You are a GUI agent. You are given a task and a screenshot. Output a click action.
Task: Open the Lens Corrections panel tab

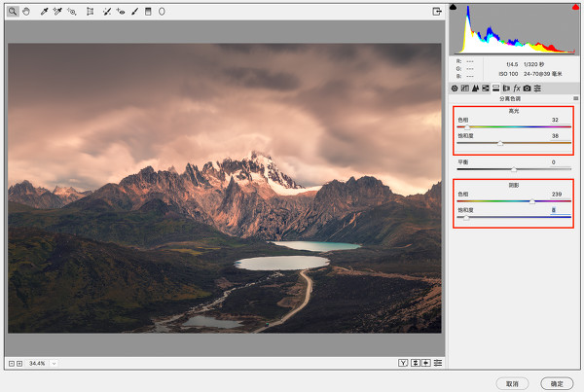[x=506, y=89]
